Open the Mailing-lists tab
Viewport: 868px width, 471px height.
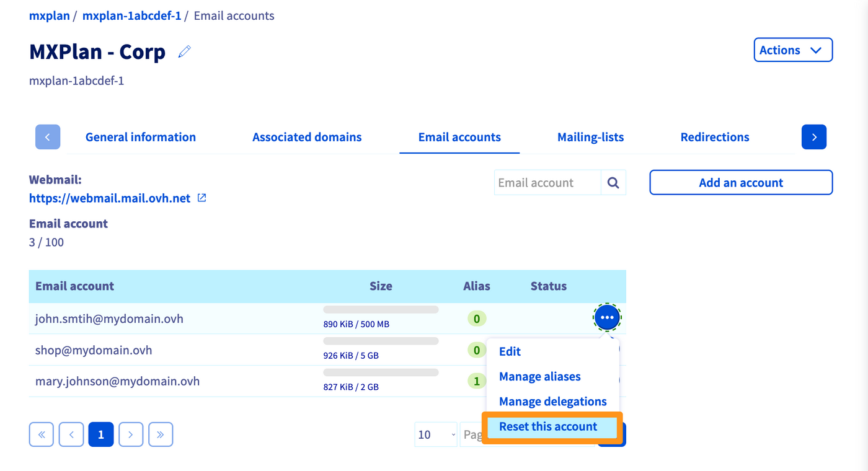(x=590, y=137)
